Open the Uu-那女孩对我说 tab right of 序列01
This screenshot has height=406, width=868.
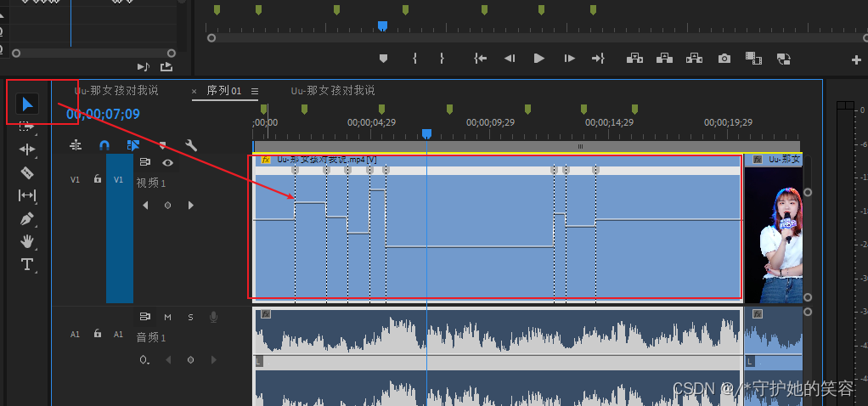pyautogui.click(x=333, y=90)
